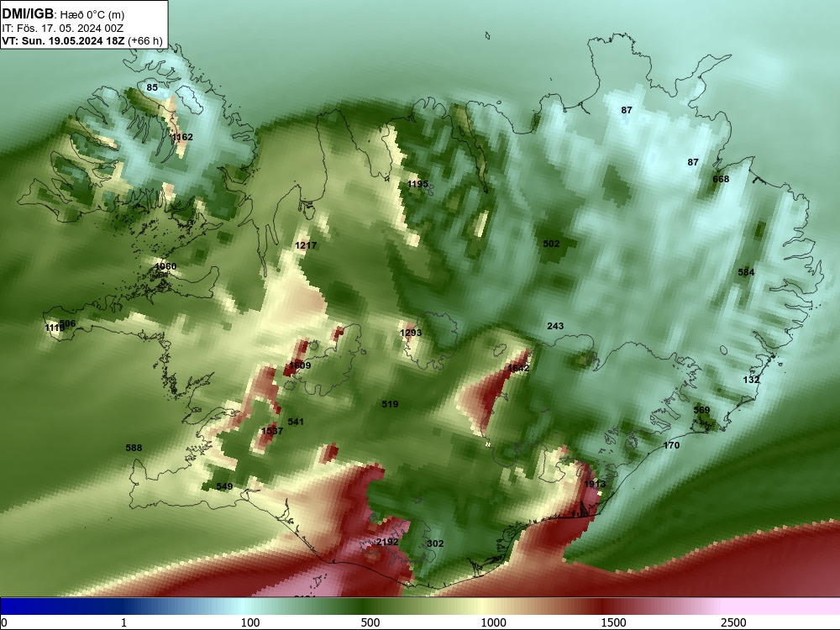Image resolution: width=840 pixels, height=630 pixels.
Task: Click the map value 1537
Action: click(272, 431)
